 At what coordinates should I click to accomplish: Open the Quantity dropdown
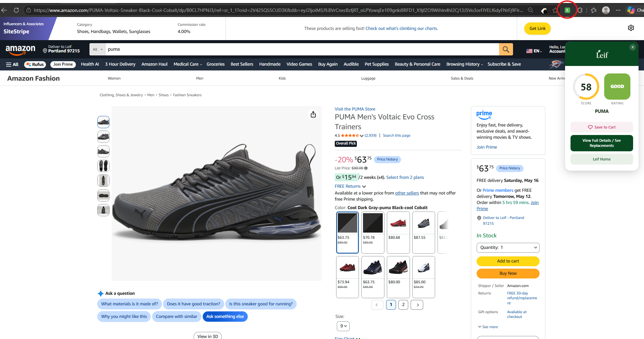508,248
